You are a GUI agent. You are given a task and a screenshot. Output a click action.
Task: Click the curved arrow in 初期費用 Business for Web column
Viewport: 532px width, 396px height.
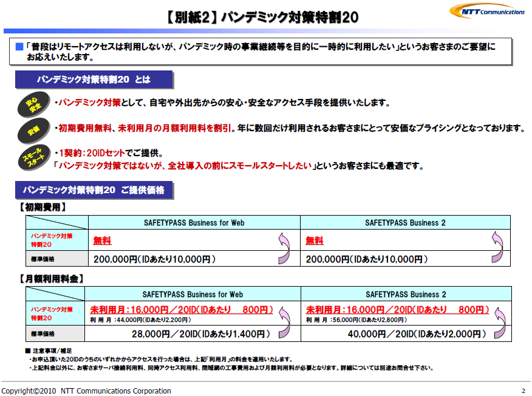tap(284, 248)
